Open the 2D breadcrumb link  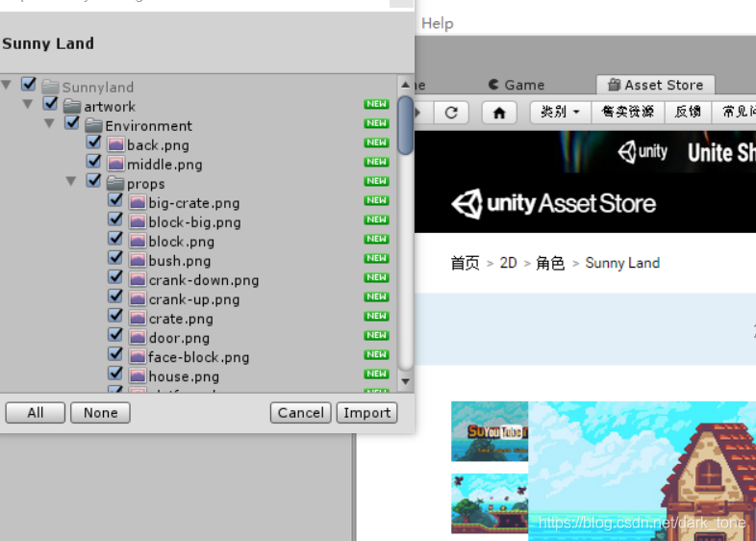coord(508,263)
